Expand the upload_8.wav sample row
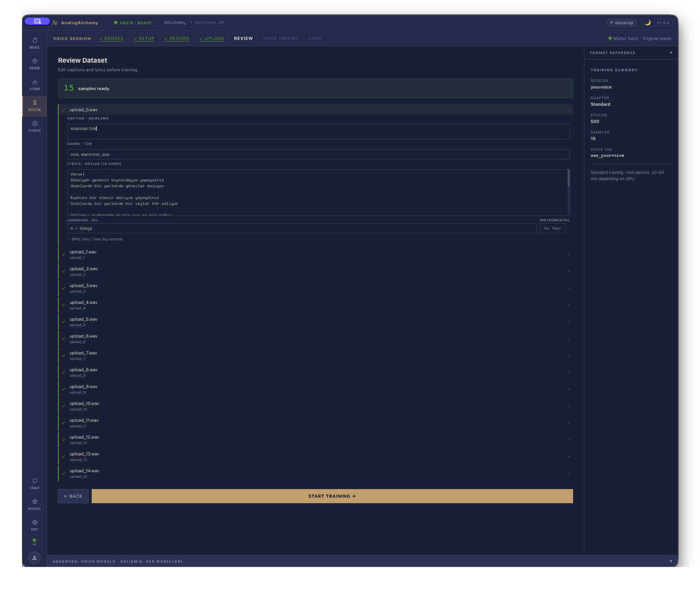The image size is (700, 596). 315,372
